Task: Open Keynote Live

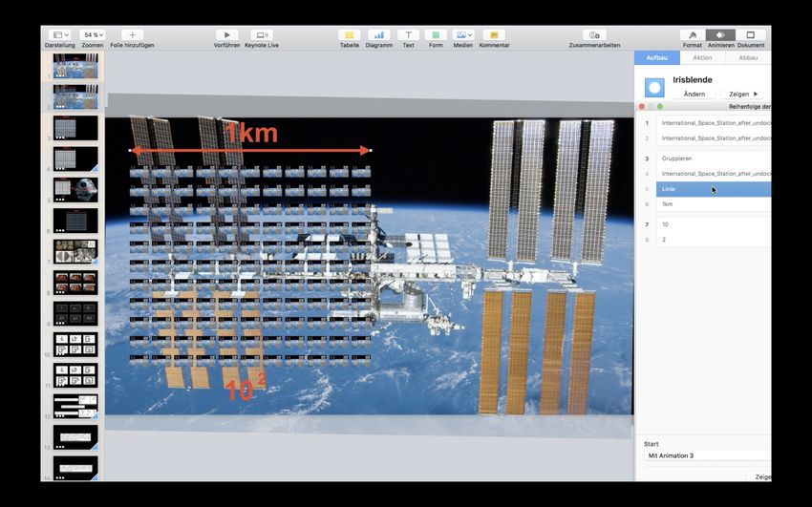Action: 262,34
